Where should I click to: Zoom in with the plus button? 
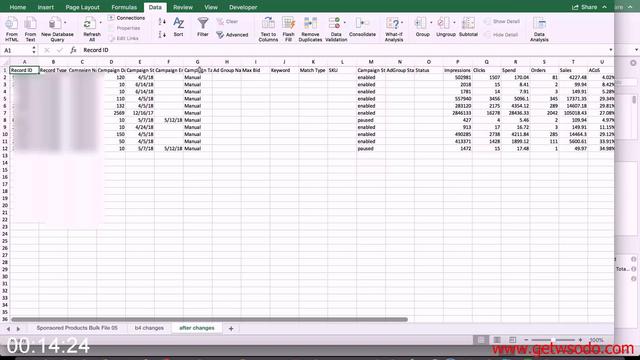[580, 340]
